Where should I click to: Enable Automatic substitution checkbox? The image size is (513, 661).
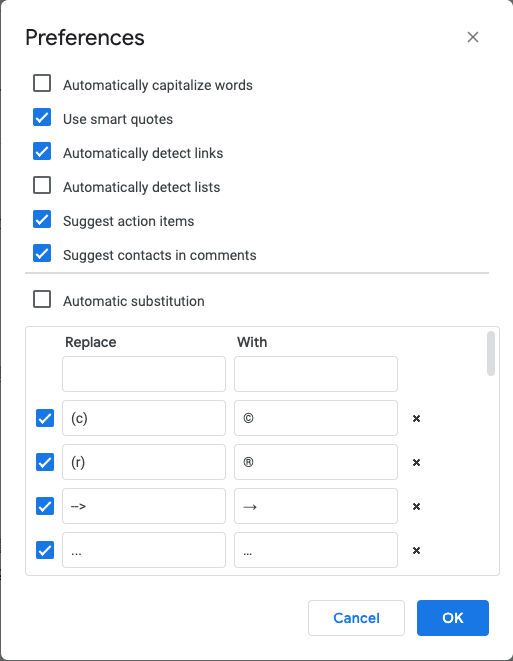tap(42, 299)
